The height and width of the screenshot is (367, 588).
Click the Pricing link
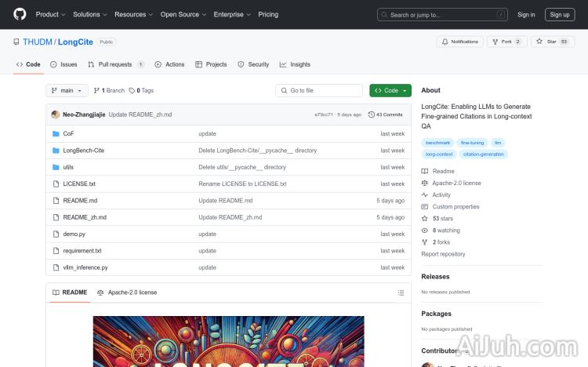tap(268, 14)
